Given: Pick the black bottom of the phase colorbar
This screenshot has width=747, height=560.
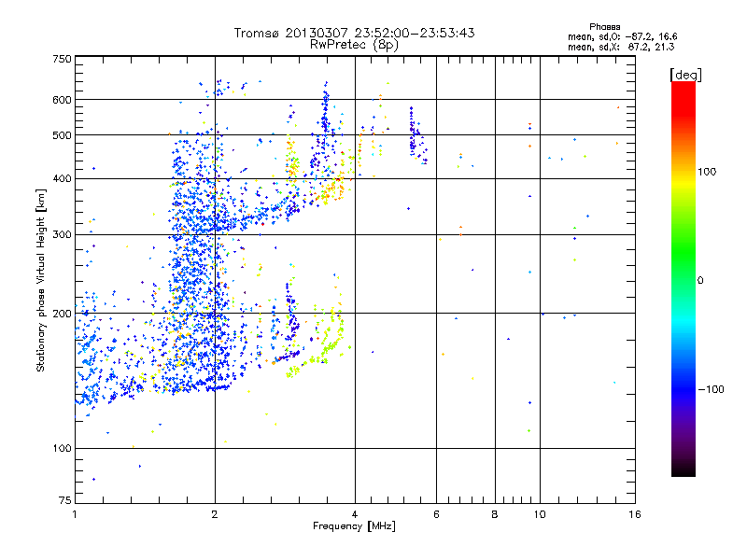Looking at the screenshot, I should [x=684, y=469].
